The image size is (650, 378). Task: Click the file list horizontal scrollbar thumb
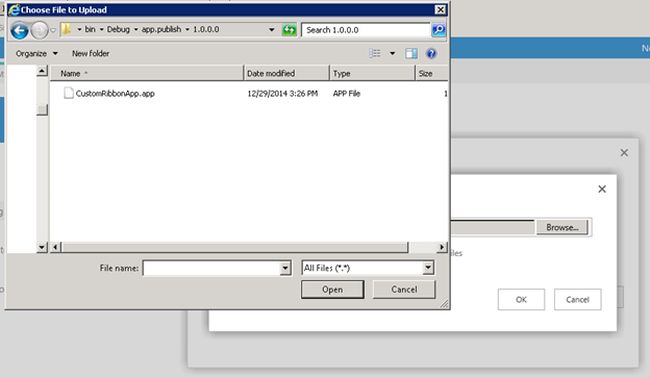[x=235, y=247]
